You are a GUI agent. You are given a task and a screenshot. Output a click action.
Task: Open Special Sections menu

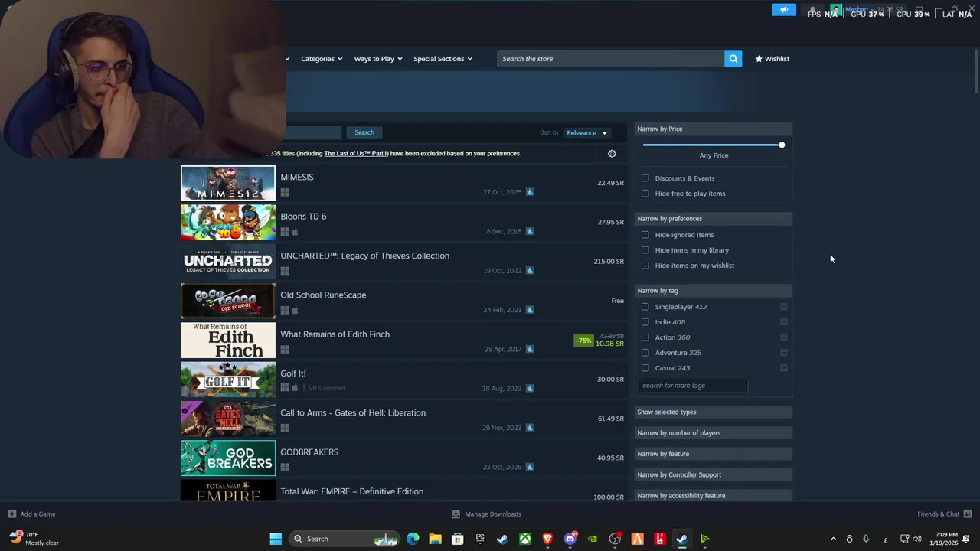(443, 59)
